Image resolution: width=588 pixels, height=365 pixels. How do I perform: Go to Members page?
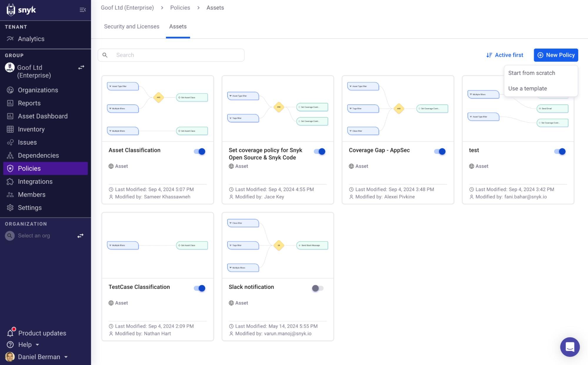click(x=31, y=194)
